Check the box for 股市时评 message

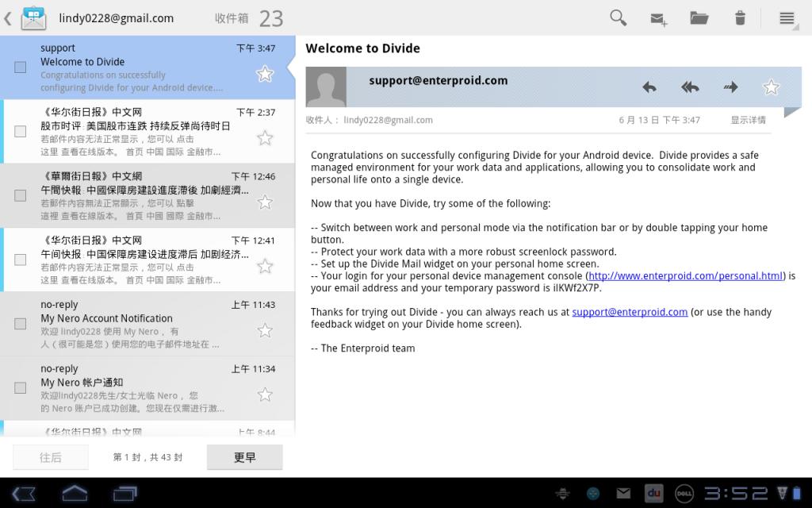pos(20,131)
